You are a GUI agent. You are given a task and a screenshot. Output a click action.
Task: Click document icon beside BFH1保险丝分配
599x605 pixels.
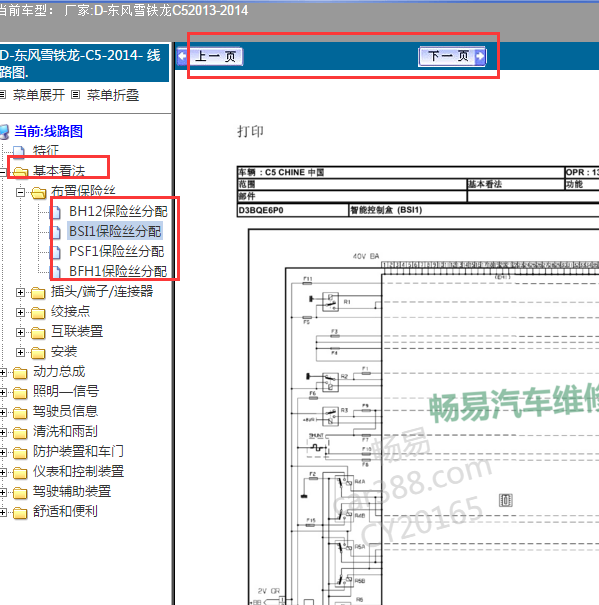pyautogui.click(x=56, y=272)
